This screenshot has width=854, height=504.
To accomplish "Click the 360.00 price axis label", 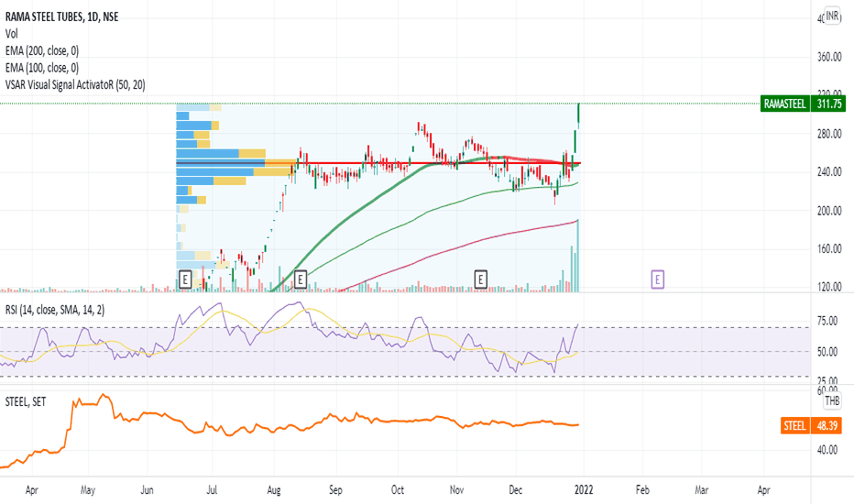I will click(829, 57).
